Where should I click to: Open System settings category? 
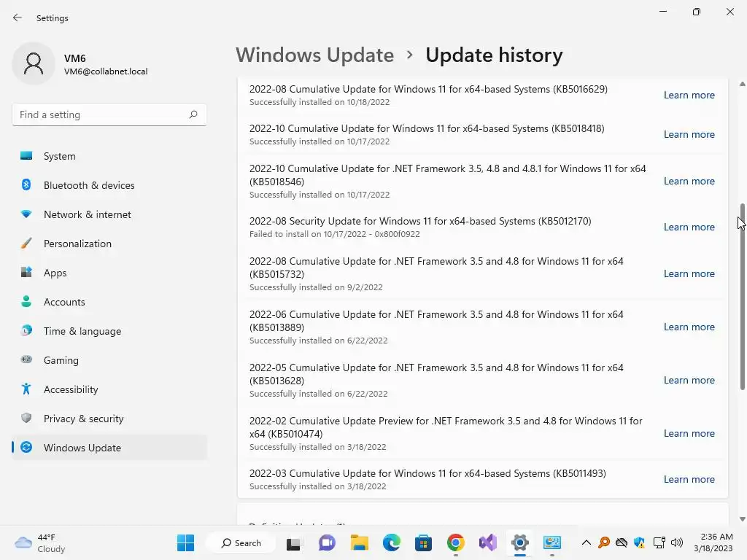point(109,156)
